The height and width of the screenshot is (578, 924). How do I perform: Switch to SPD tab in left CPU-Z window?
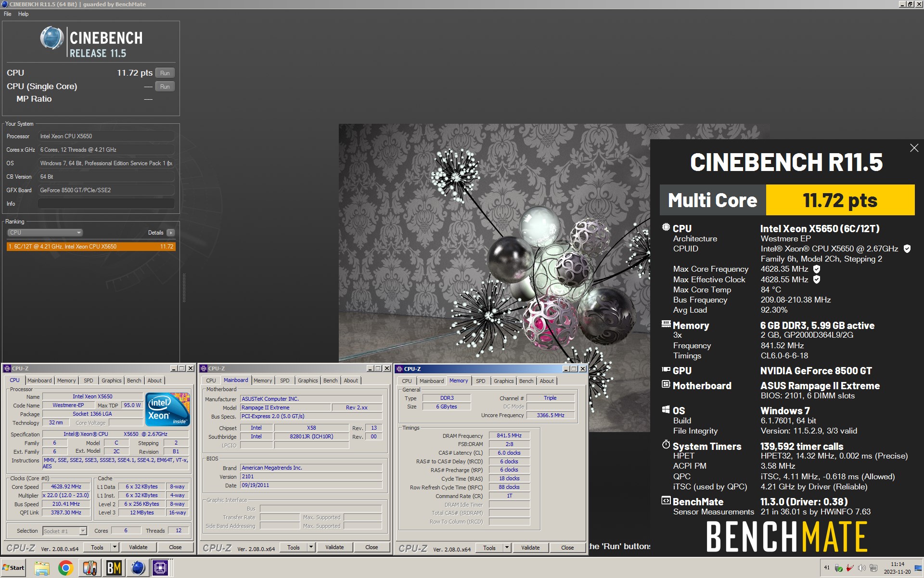click(89, 381)
